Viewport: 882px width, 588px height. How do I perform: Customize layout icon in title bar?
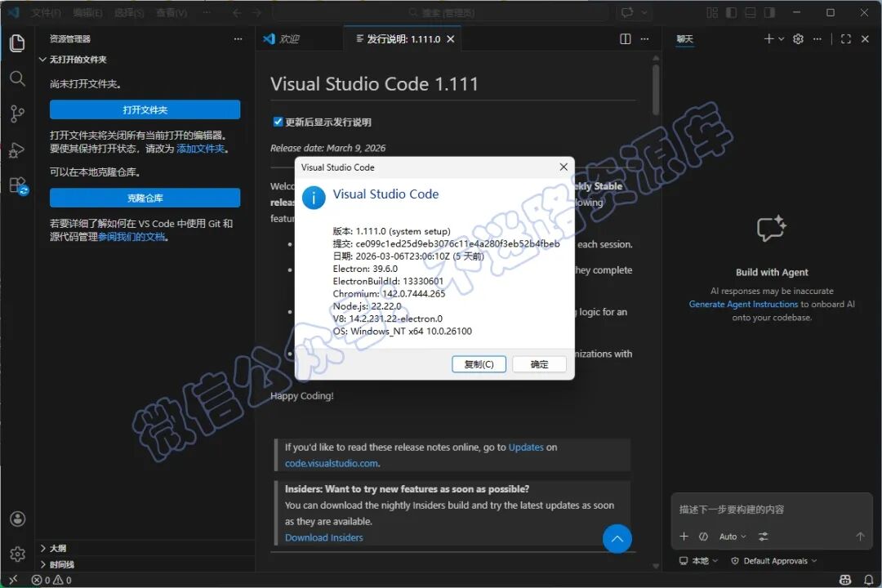pyautogui.click(x=712, y=12)
